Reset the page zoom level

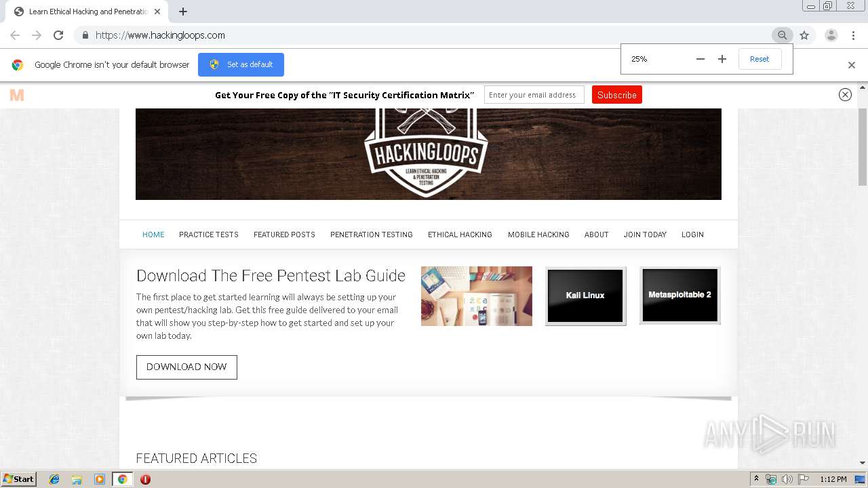pyautogui.click(x=759, y=59)
